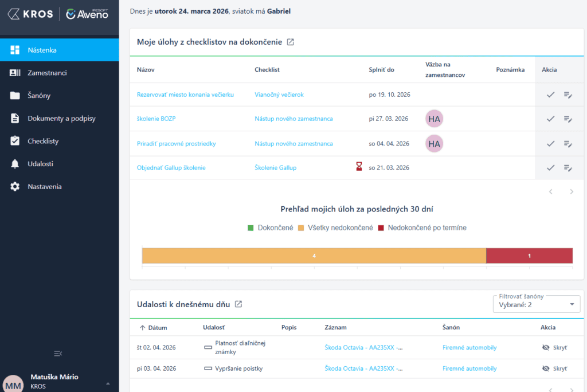Click HA employee avatar on školenie BOZP row
Image resolution: width=587 pixels, height=392 pixels.
pos(434,119)
